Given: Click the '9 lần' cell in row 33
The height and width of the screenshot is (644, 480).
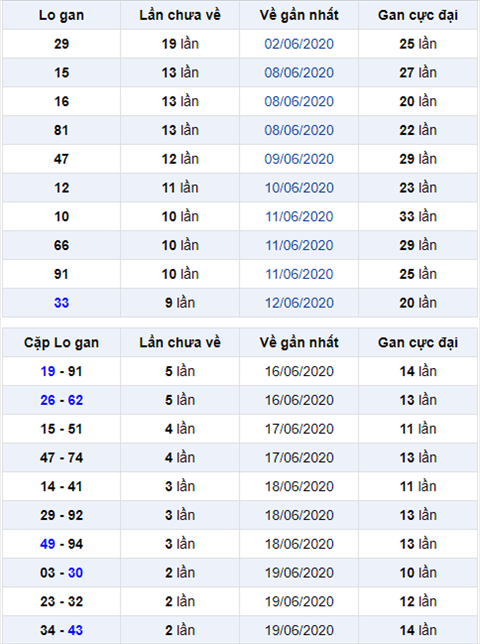Looking at the screenshot, I should click(180, 303).
